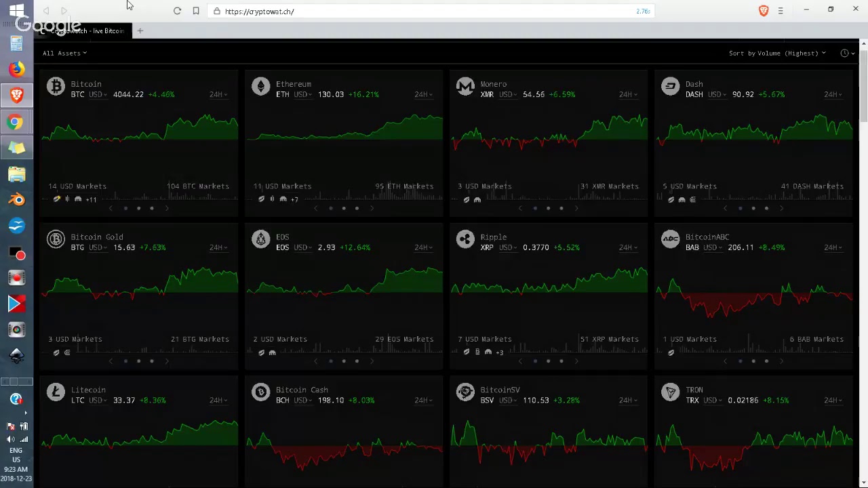Open the All Assets filter dropdown
The image size is (868, 488).
pyautogui.click(x=64, y=53)
